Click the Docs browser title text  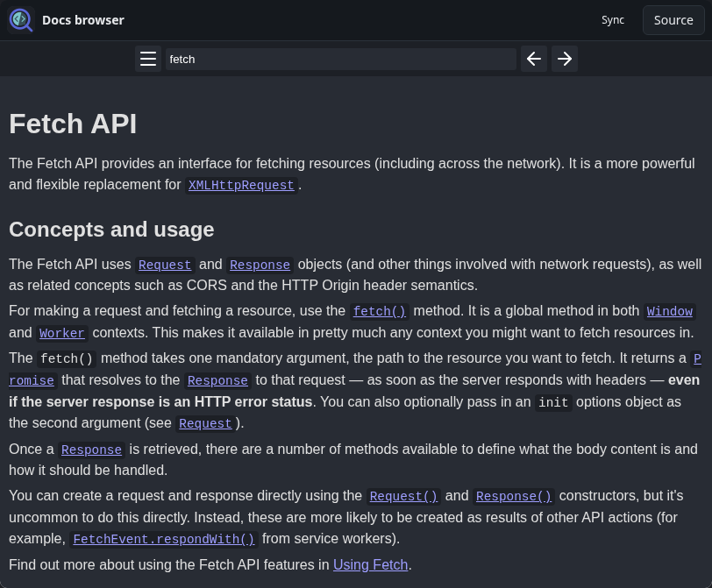click(x=83, y=20)
